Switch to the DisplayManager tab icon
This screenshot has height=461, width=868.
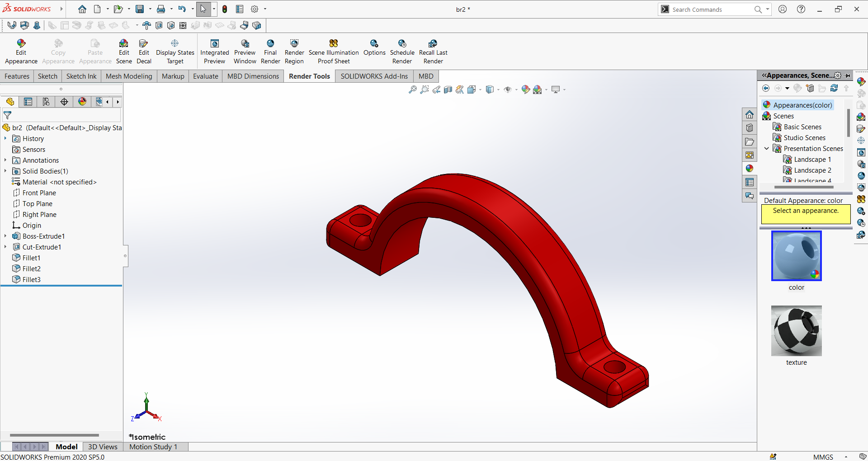[x=82, y=102]
